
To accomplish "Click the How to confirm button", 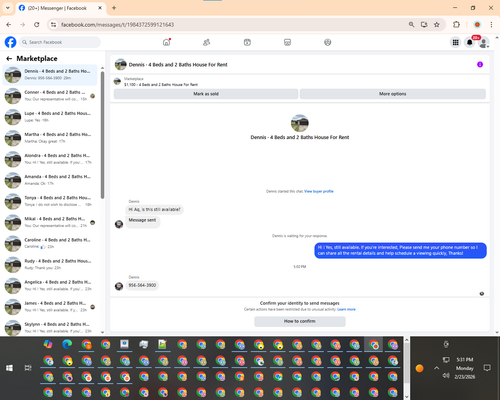I will pyautogui.click(x=300, y=321).
